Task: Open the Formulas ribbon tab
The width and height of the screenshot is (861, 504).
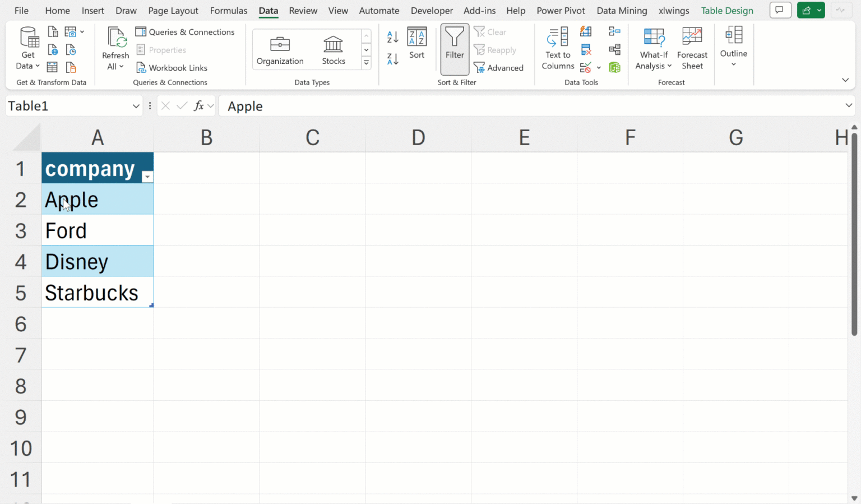Action: 229,11
